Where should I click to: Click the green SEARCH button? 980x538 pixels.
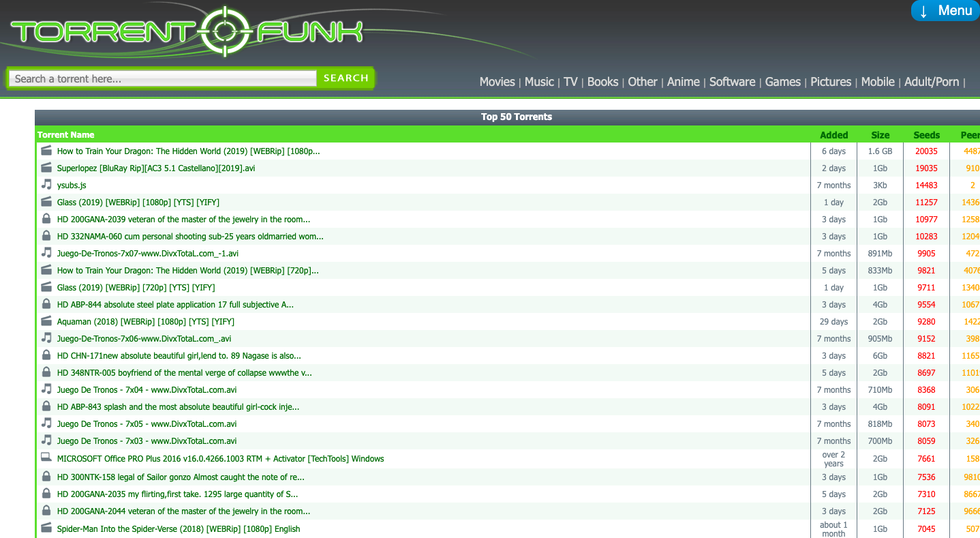click(346, 78)
